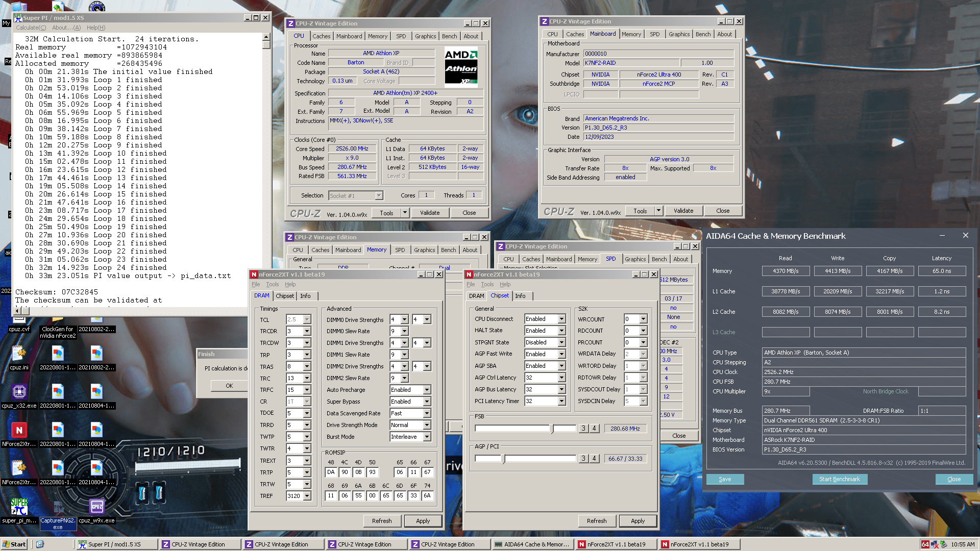
Task: Open the Windows Start menu
Action: coord(14,544)
